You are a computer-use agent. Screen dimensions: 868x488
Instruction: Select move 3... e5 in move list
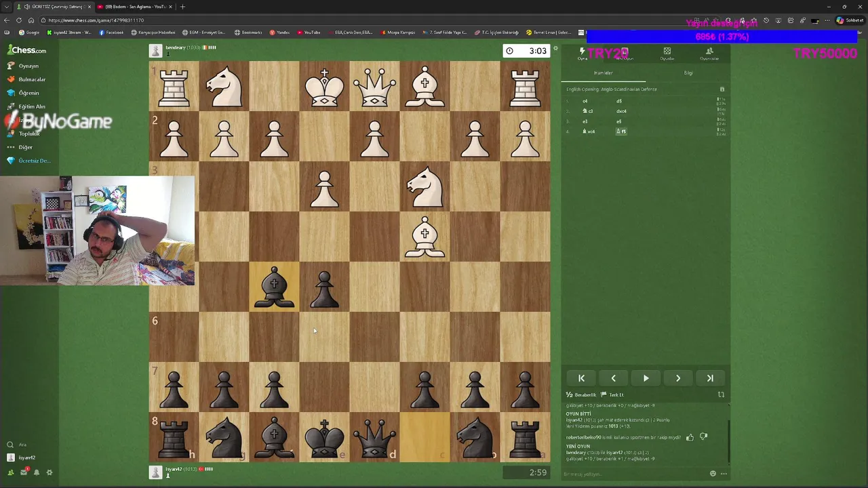click(619, 121)
